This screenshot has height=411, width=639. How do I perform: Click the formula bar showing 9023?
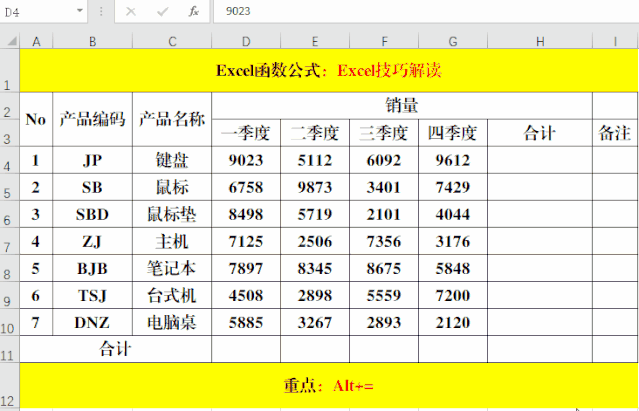pos(420,11)
